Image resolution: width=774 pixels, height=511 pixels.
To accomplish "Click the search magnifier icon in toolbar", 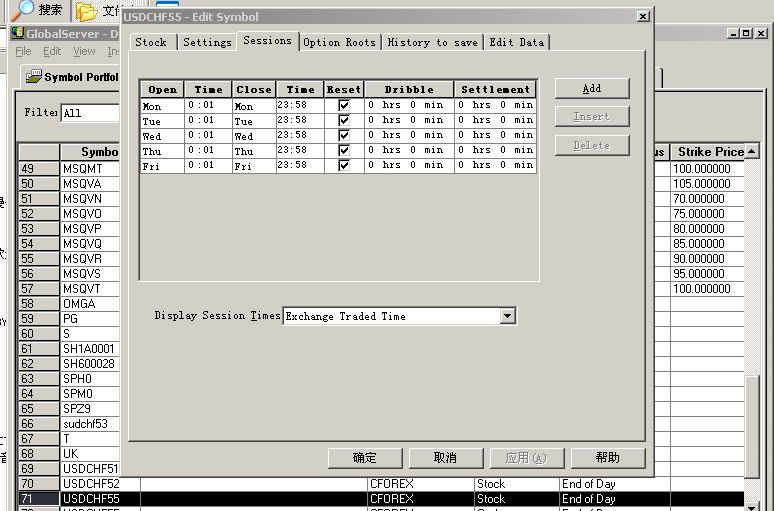I will pyautogui.click(x=20, y=10).
